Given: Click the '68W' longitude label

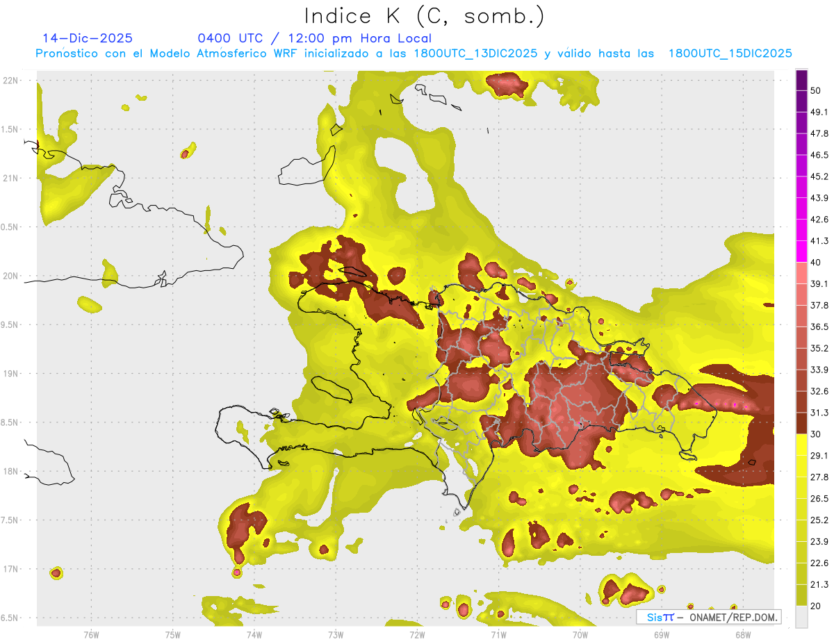Looking at the screenshot, I should point(742,635).
